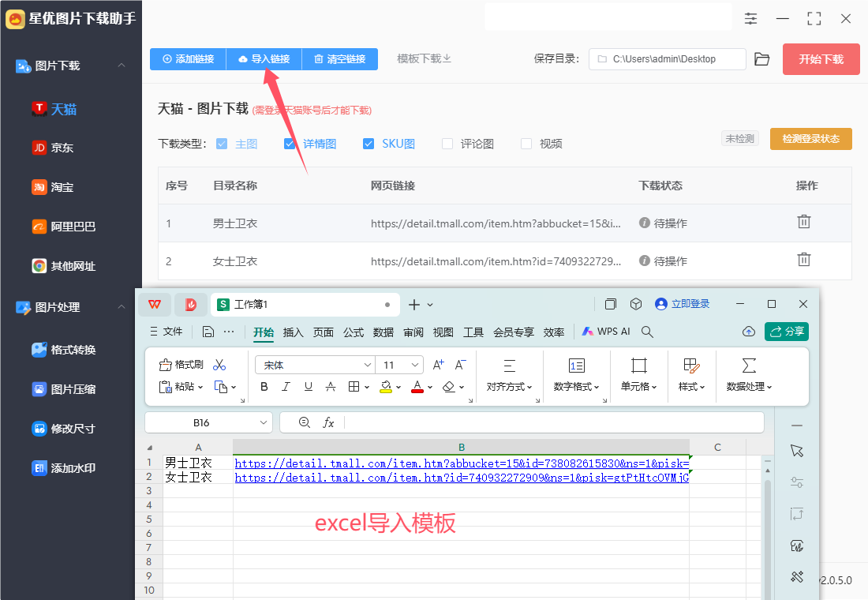This screenshot has height=600, width=868.
Task: Click the 模板下载 link
Action: coord(424,58)
